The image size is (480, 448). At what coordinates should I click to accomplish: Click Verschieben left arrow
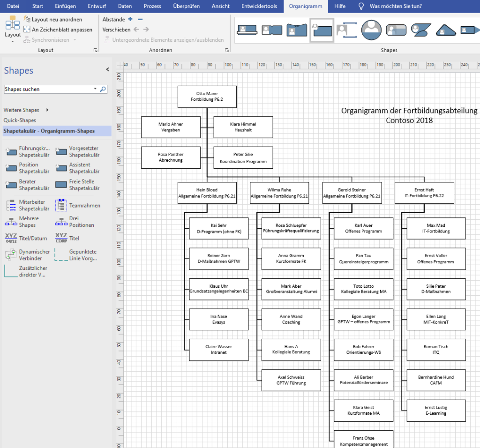coord(136,30)
